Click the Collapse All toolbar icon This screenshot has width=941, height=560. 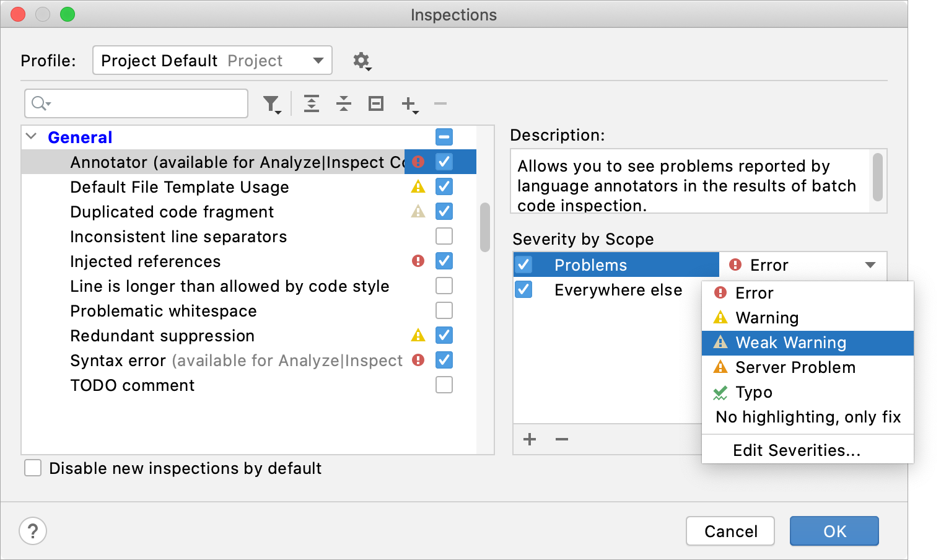(344, 104)
